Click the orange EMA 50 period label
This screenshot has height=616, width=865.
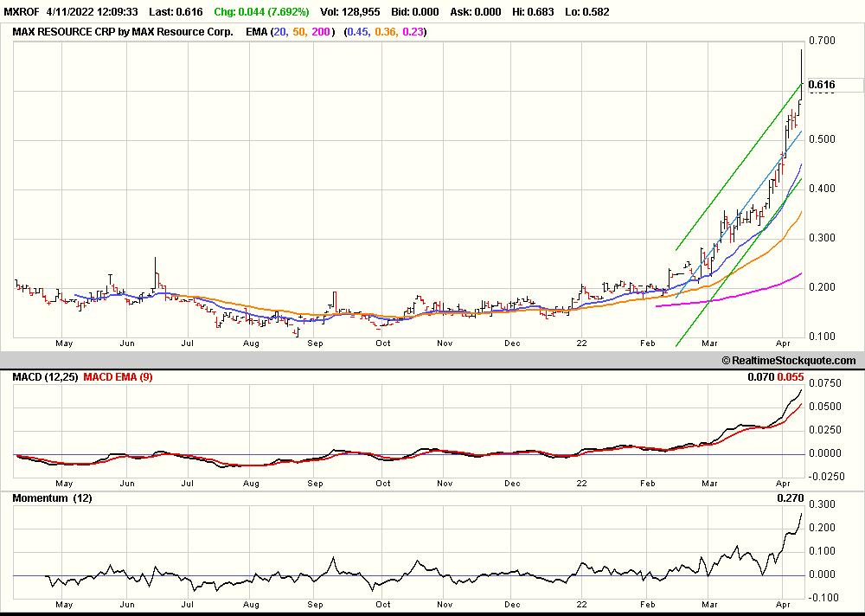[299, 32]
